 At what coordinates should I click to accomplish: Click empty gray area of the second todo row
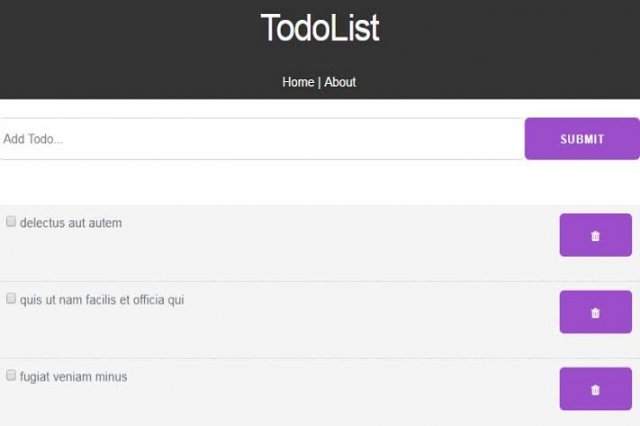[x=327, y=331]
